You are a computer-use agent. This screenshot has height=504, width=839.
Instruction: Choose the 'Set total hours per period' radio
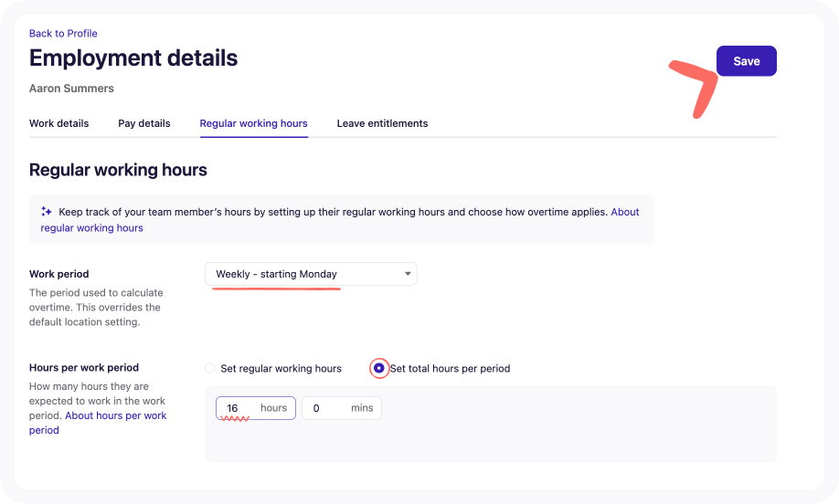(x=378, y=369)
